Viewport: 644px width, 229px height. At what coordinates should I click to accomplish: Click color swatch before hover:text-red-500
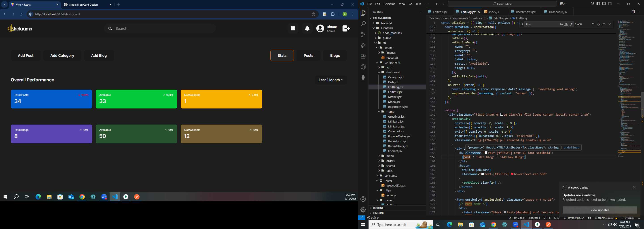(x=512, y=174)
